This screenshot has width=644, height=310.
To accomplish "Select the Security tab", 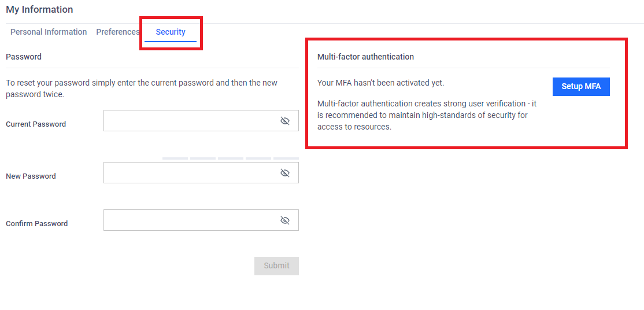I will (x=171, y=32).
